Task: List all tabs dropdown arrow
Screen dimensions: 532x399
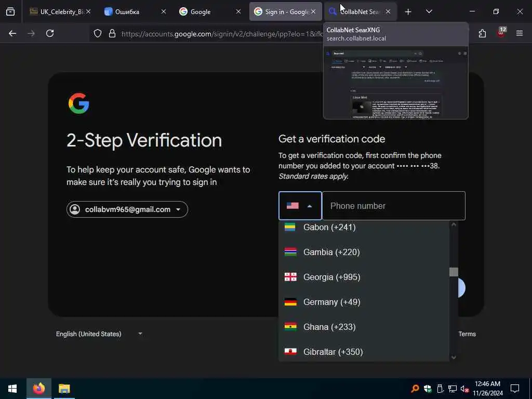Action: coord(429,11)
